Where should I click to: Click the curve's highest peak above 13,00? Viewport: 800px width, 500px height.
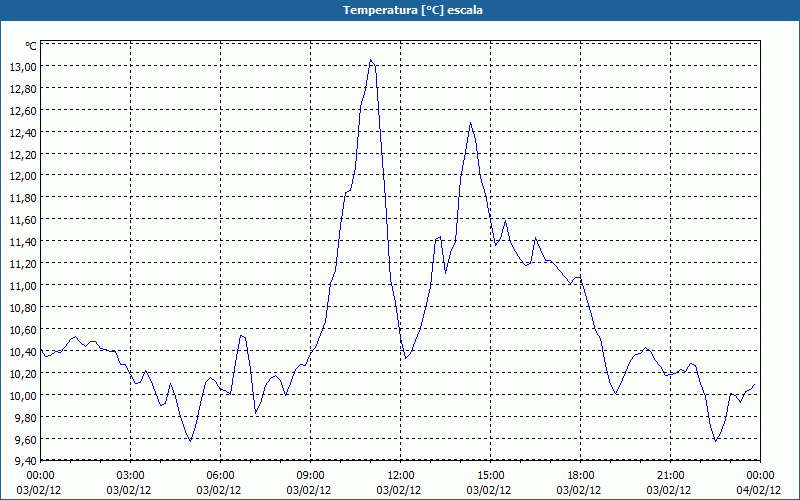[371, 60]
